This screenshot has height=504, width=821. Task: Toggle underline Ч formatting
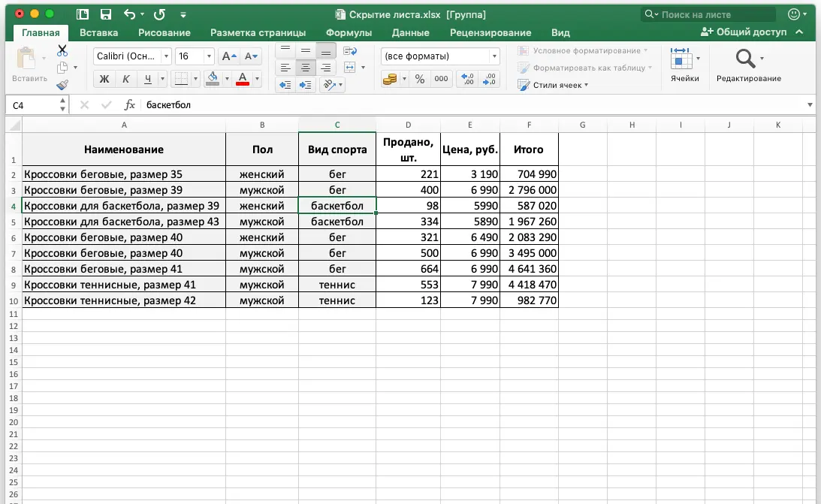click(148, 79)
